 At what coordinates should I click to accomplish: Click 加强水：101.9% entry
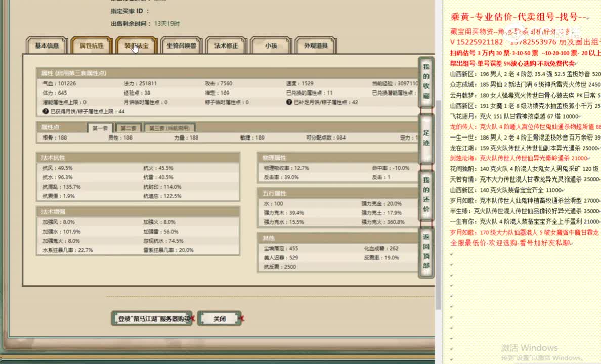(x=62, y=232)
